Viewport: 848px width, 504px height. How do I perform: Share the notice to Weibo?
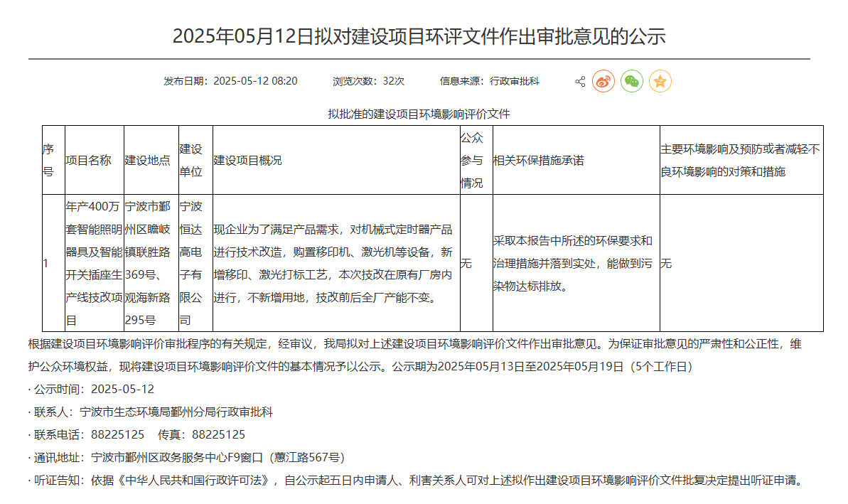coord(603,82)
